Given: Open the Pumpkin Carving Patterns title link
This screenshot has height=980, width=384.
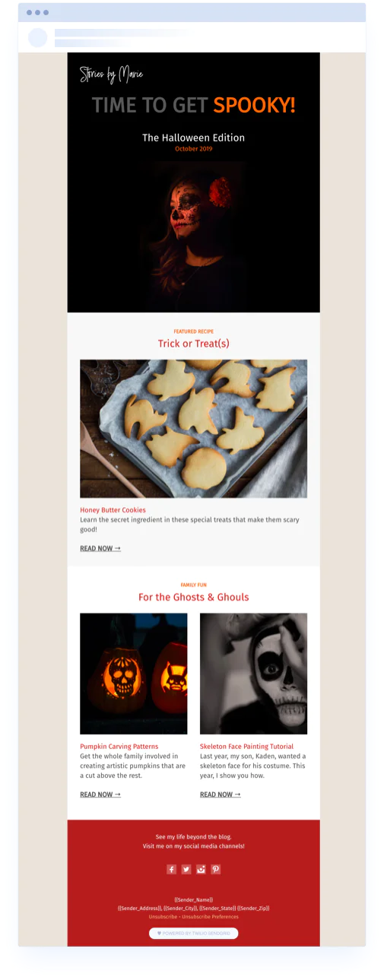Looking at the screenshot, I should tap(119, 747).
